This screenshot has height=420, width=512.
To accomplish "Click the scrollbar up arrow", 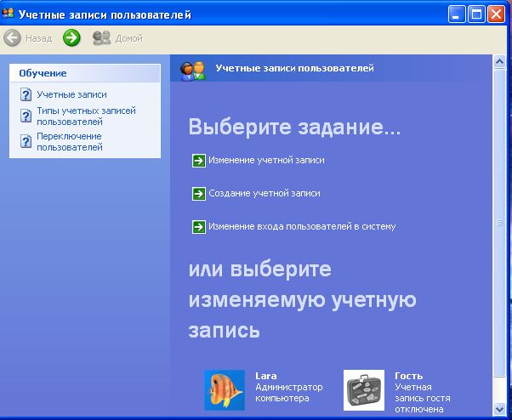I will (x=499, y=61).
